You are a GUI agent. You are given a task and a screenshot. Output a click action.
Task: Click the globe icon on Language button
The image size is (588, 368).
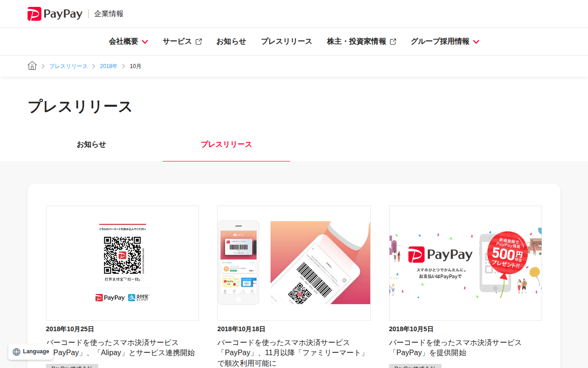pyautogui.click(x=17, y=352)
